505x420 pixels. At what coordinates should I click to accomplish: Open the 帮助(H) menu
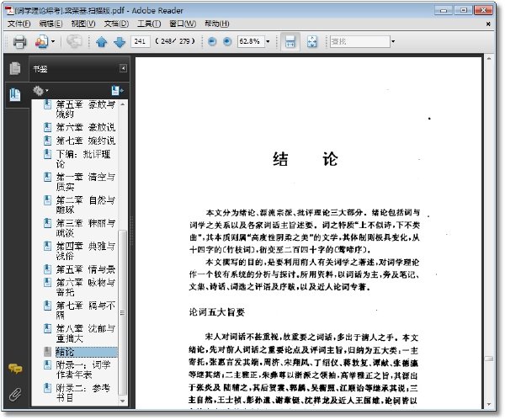click(217, 24)
